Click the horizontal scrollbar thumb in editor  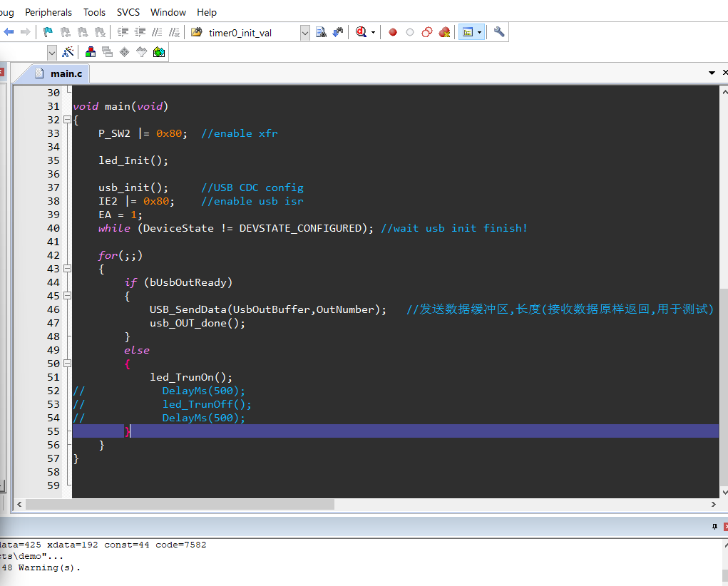click(180, 504)
